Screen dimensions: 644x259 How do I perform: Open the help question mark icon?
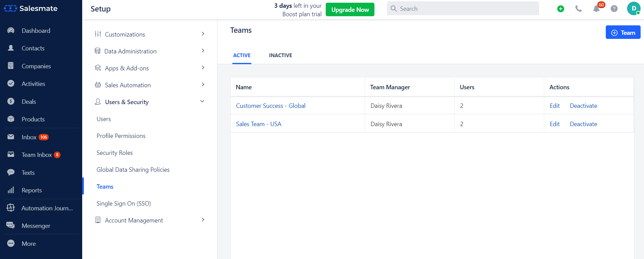click(614, 9)
